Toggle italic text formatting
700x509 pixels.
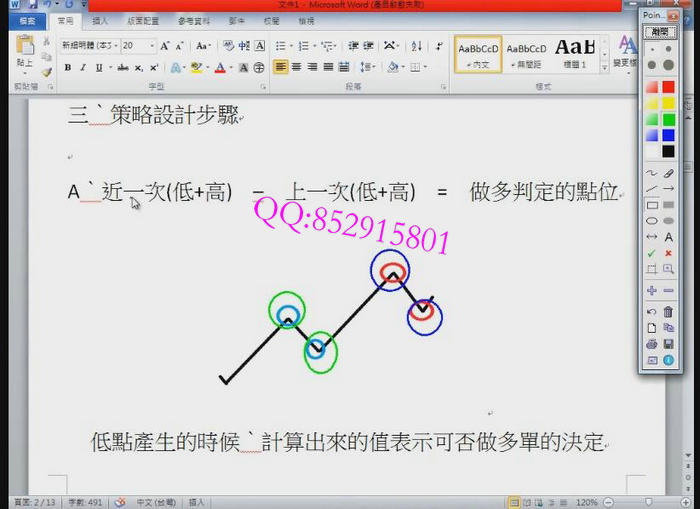click(x=82, y=68)
